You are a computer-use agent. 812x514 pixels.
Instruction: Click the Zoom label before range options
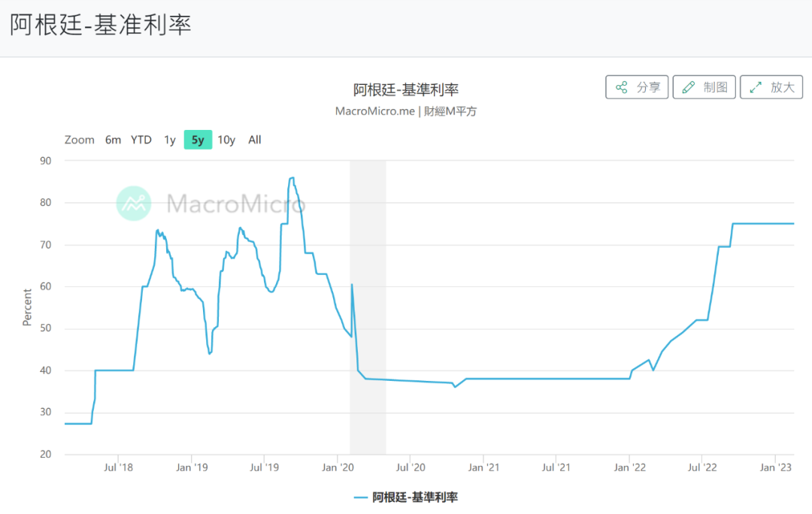[x=80, y=140]
